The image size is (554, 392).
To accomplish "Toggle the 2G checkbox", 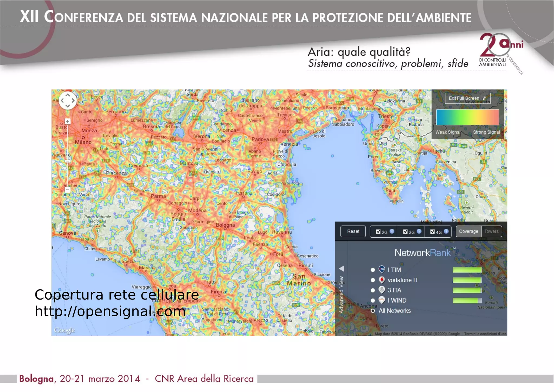I will click(x=378, y=232).
